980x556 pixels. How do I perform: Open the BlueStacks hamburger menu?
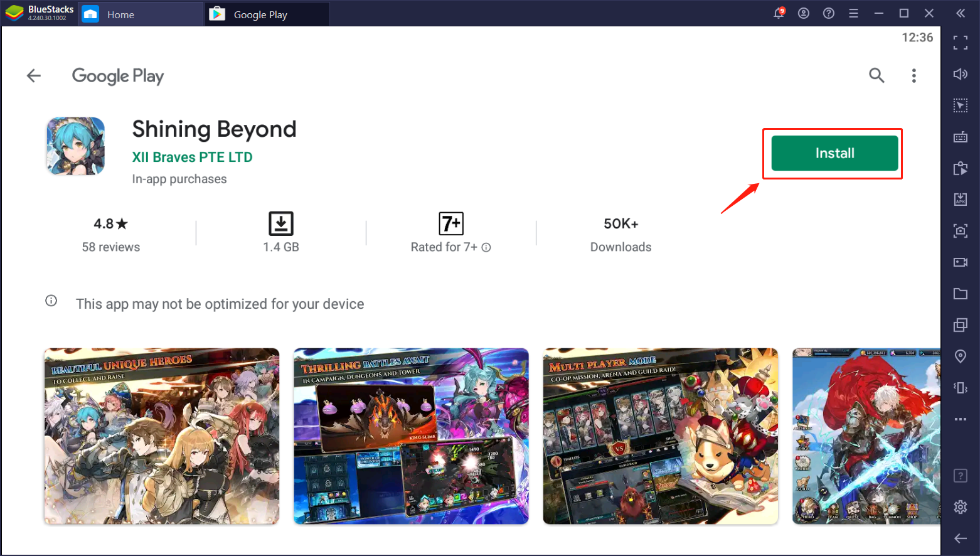[x=853, y=13]
